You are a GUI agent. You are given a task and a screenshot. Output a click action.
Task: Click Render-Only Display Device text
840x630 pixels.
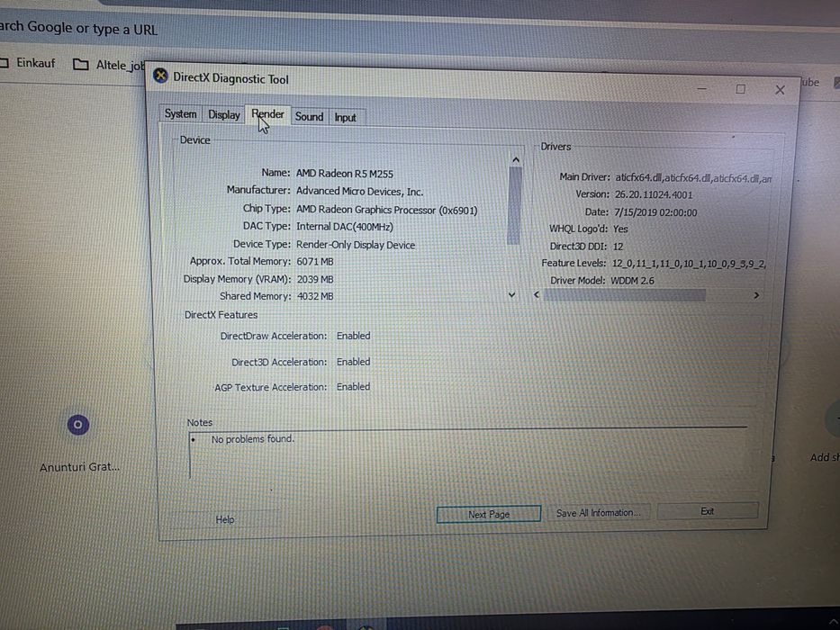[356, 245]
